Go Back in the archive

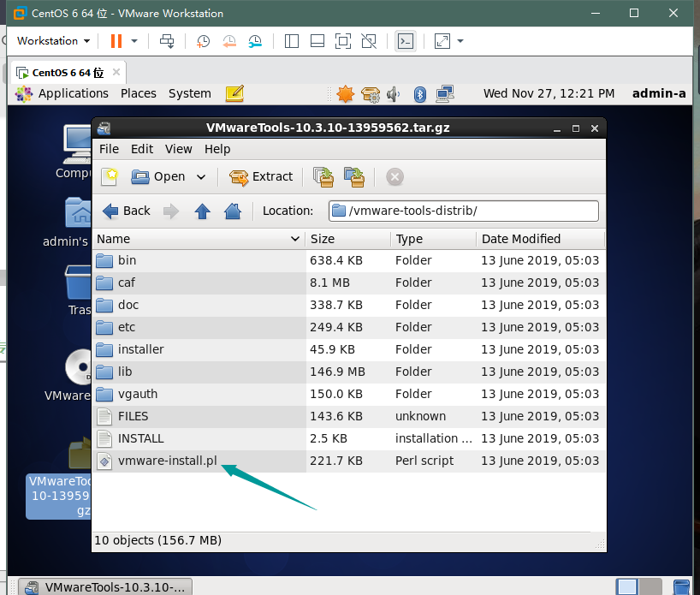[127, 211]
